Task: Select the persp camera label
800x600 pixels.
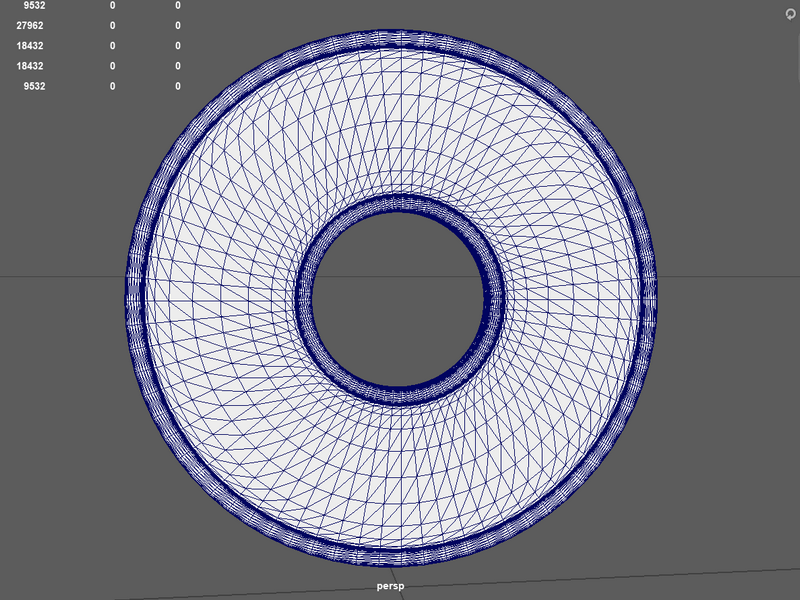Action: [x=390, y=586]
